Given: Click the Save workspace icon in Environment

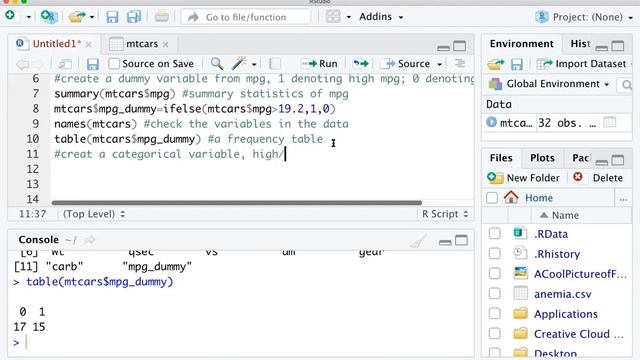Looking at the screenshot, I should (x=517, y=64).
